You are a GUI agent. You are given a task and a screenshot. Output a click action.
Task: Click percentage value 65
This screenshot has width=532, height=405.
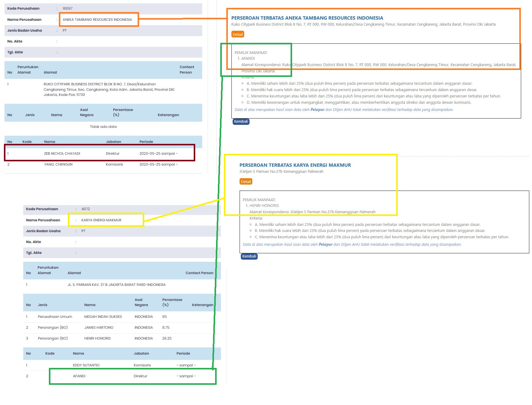164,317
